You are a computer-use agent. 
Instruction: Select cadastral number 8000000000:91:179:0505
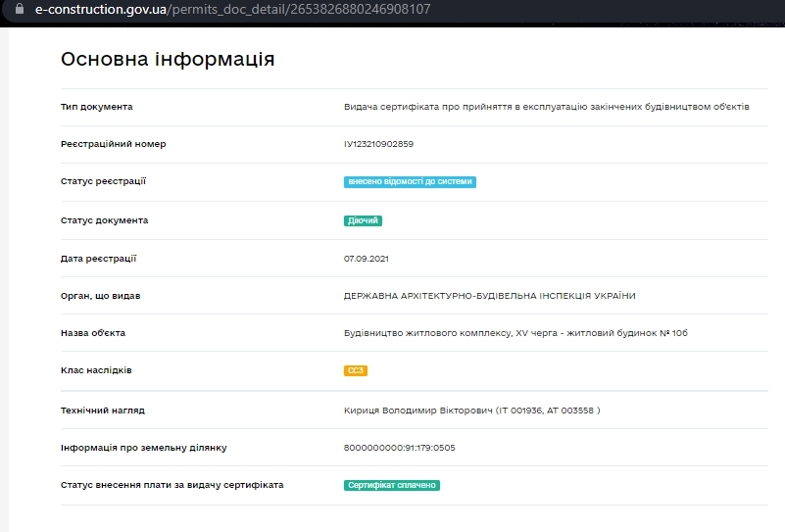tap(399, 448)
